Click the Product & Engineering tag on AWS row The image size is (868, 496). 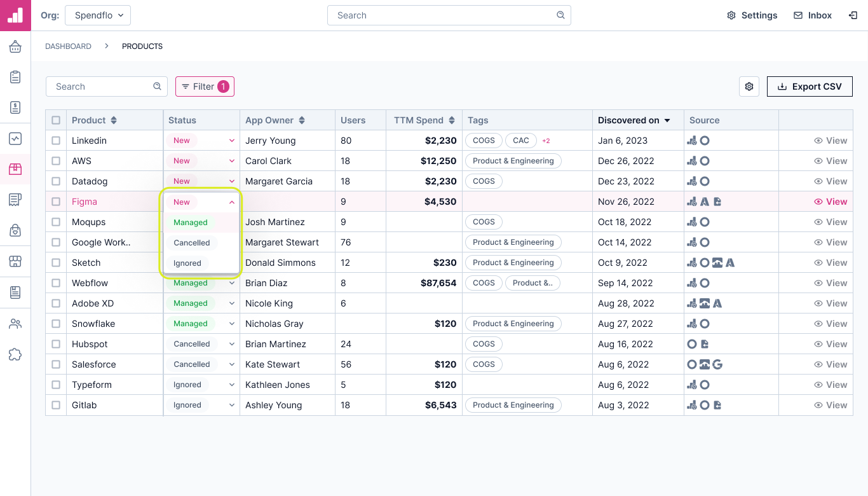coord(513,161)
